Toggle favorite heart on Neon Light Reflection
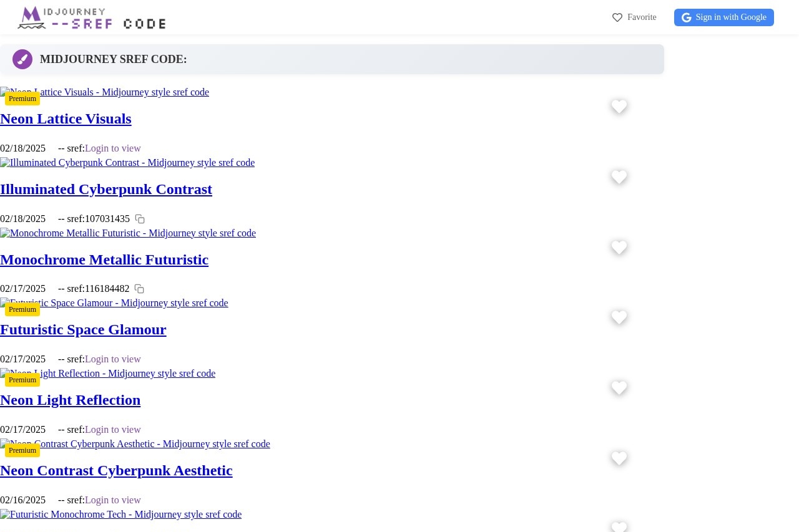Screen dimensions: 799x532 (x=619, y=388)
